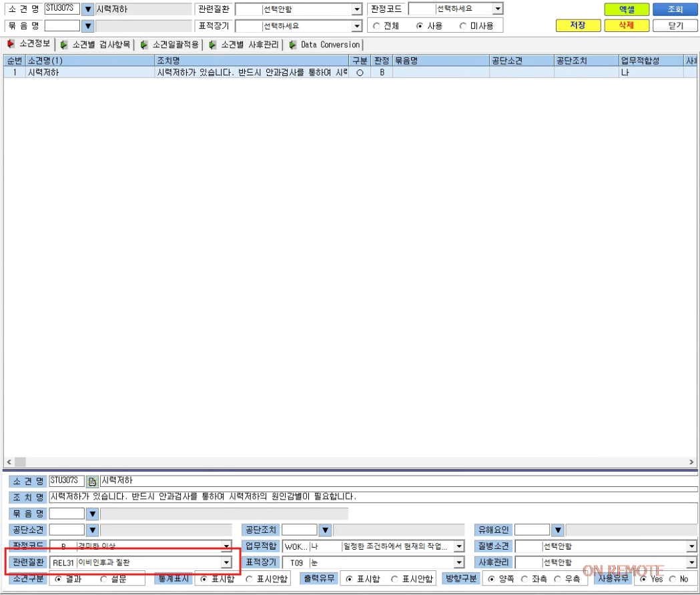
Task: Click the lookup arrow beside 공단조치 field
Action: pos(326,530)
